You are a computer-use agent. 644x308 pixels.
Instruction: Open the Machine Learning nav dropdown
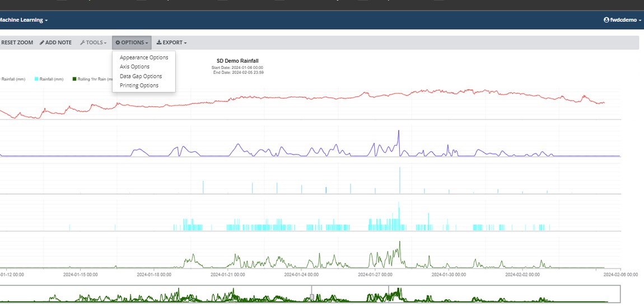(x=24, y=20)
